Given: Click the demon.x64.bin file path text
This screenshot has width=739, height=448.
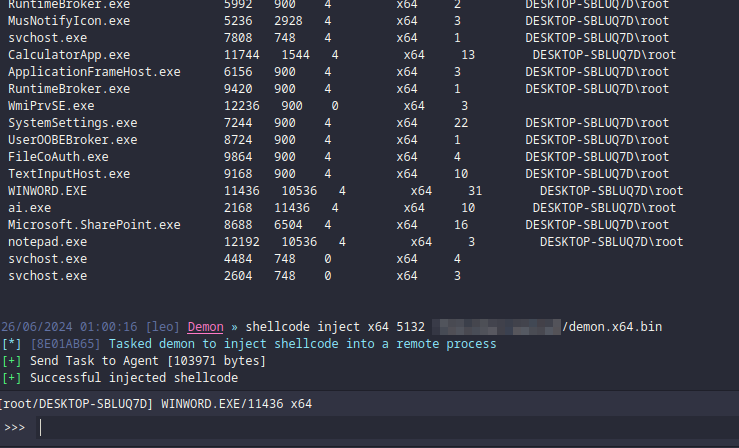Looking at the screenshot, I should [612, 327].
